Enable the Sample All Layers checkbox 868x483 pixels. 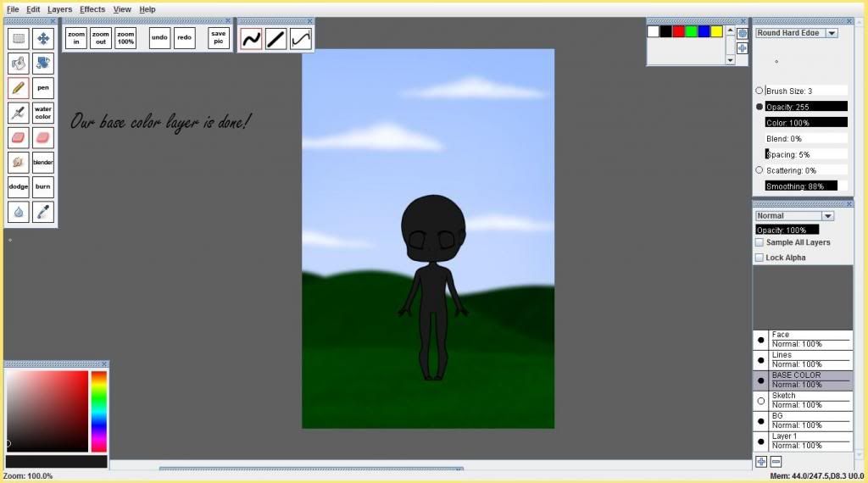[x=759, y=242]
